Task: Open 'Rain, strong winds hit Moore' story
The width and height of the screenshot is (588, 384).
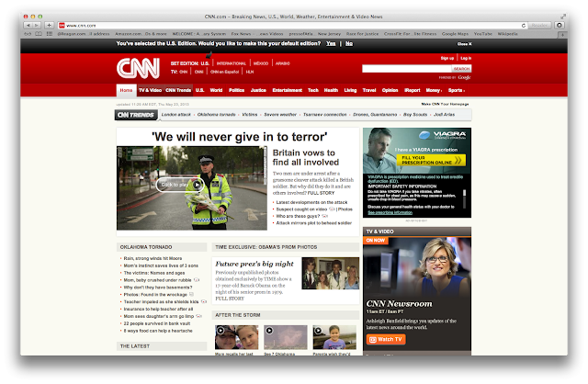Action: click(153, 258)
